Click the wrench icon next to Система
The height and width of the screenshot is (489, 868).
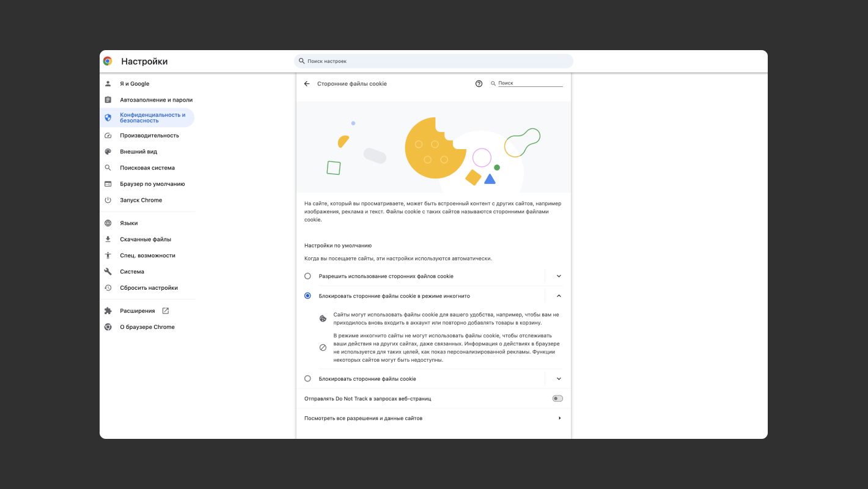click(x=108, y=271)
